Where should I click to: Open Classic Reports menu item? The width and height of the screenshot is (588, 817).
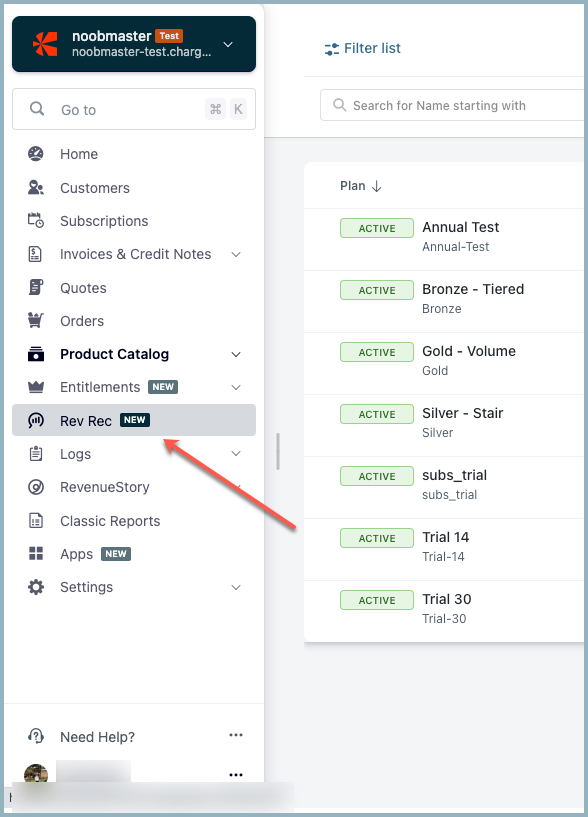coord(110,521)
